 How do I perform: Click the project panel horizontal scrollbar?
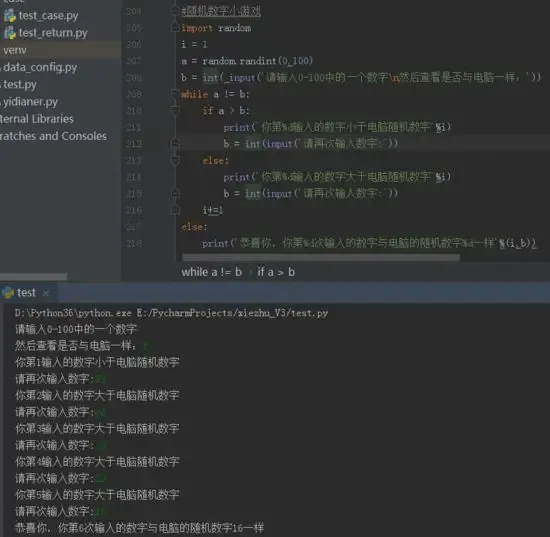33,276
